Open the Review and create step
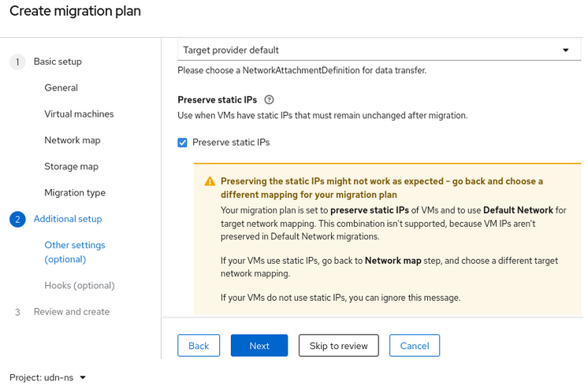 click(x=71, y=312)
